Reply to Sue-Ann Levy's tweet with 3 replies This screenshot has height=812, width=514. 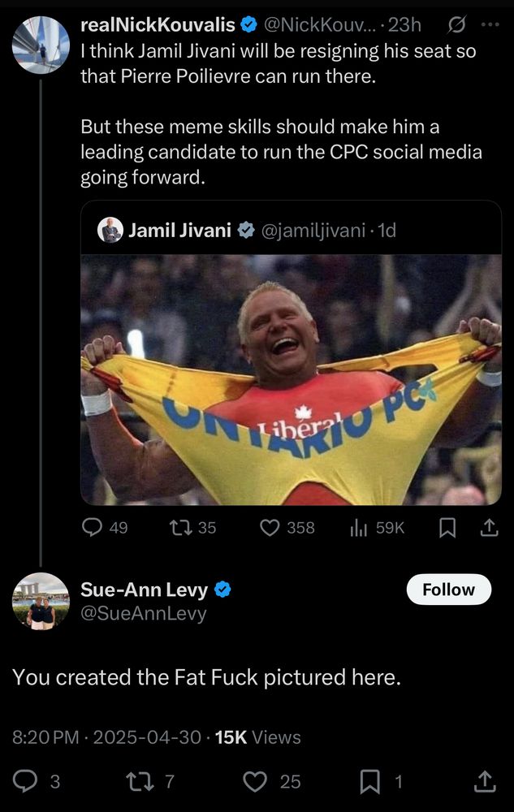pyautogui.click(x=37, y=781)
